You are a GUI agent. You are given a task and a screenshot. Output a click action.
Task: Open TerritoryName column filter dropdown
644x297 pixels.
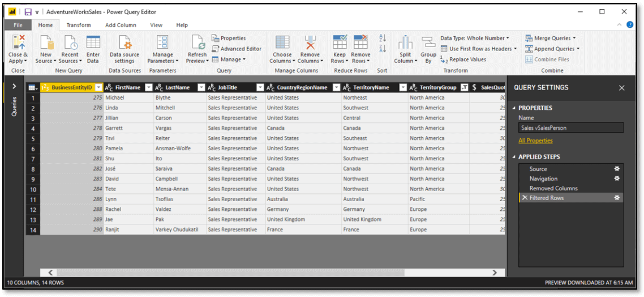[x=403, y=87]
